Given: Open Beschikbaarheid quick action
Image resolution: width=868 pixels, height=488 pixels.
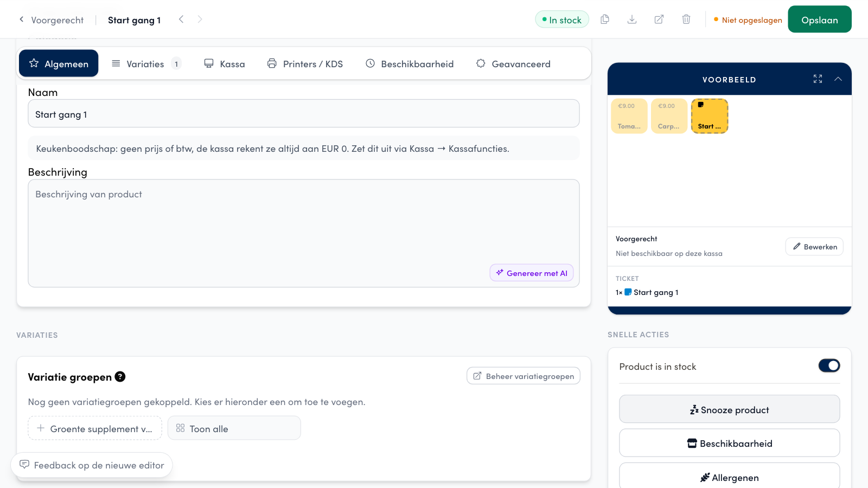Looking at the screenshot, I should click(x=730, y=443).
